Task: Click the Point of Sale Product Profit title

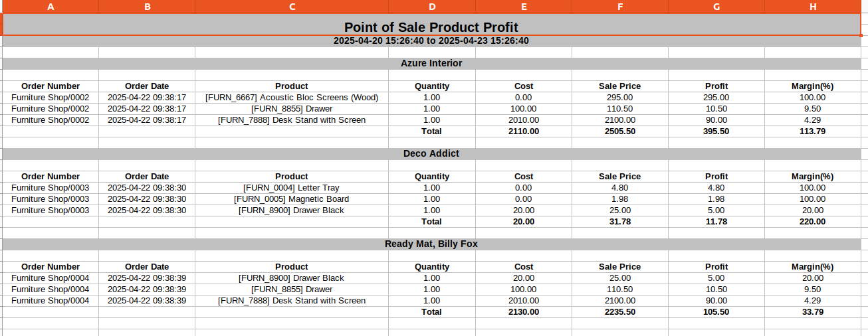Action: pos(431,25)
